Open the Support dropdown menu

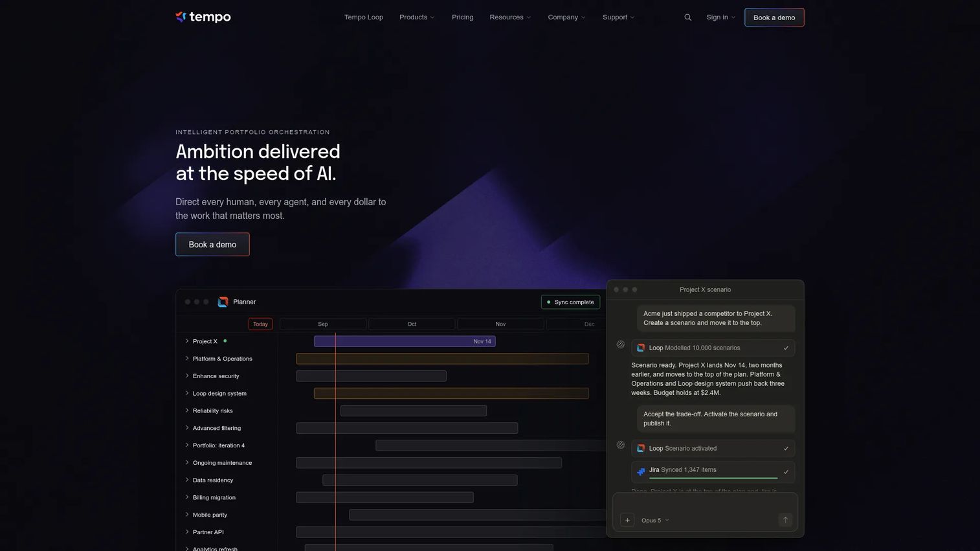tap(618, 17)
